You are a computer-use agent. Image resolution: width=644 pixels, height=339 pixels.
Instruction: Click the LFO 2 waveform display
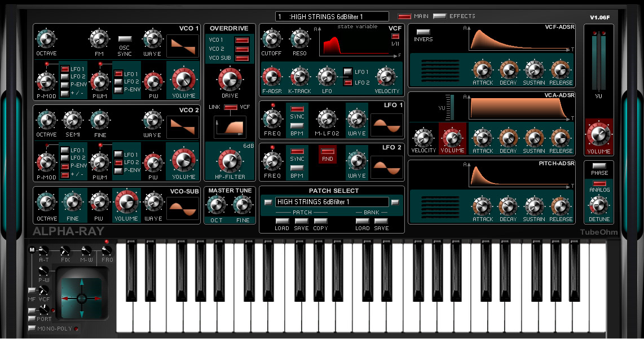click(386, 167)
